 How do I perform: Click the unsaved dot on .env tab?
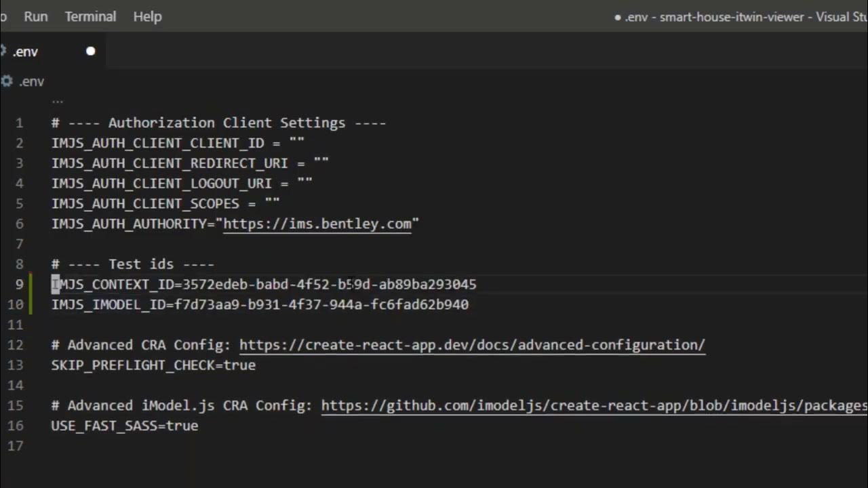pos(90,52)
